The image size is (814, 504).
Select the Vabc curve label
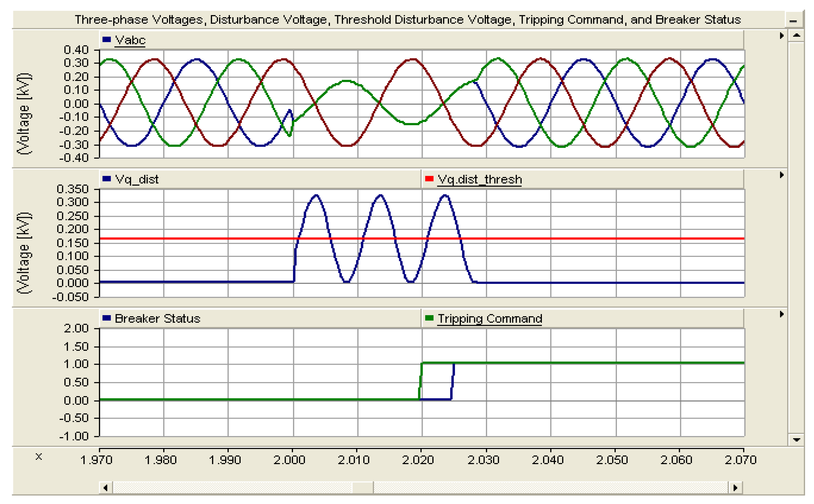(130, 40)
